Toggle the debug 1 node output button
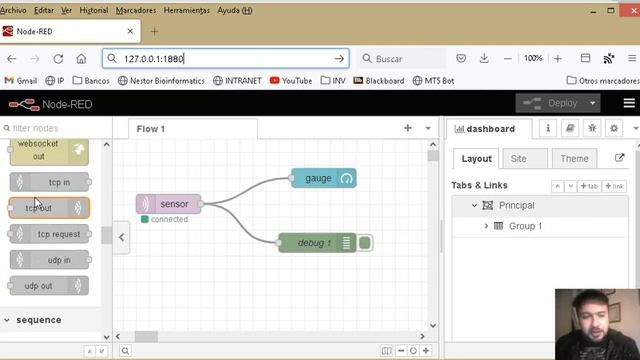This screenshot has width=640, height=360. (364, 243)
